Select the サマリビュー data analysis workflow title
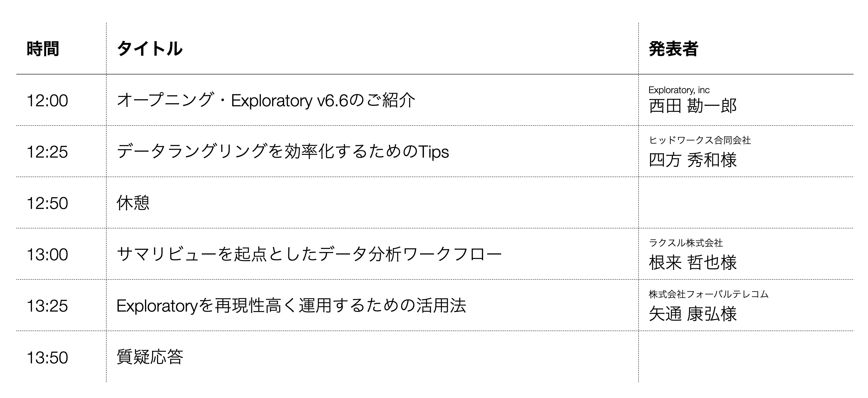Image resolution: width=868 pixels, height=398 pixels. pyautogui.click(x=309, y=255)
